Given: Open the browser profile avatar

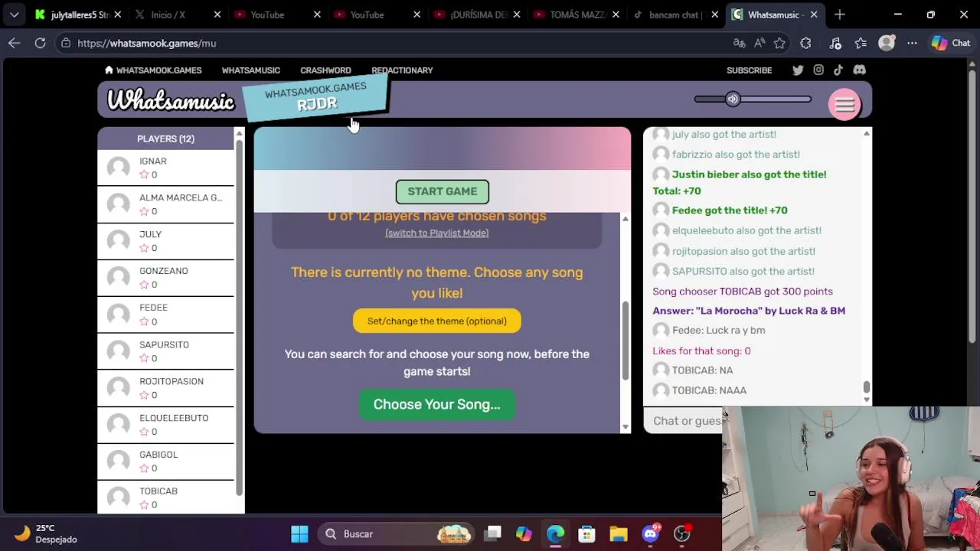Looking at the screenshot, I should (887, 44).
